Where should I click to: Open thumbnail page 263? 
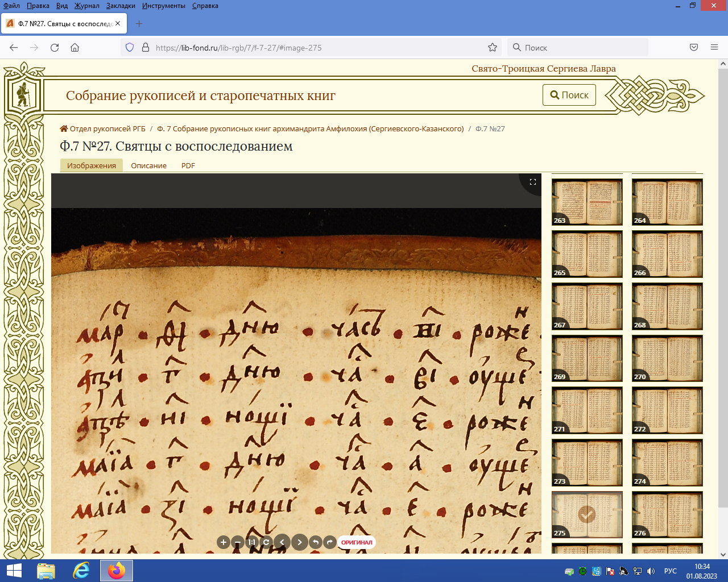click(x=587, y=202)
